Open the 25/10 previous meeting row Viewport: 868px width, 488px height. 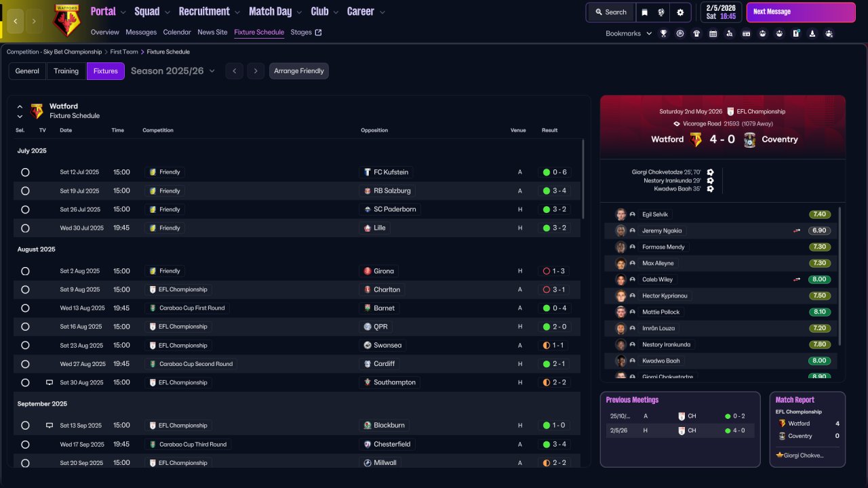680,416
